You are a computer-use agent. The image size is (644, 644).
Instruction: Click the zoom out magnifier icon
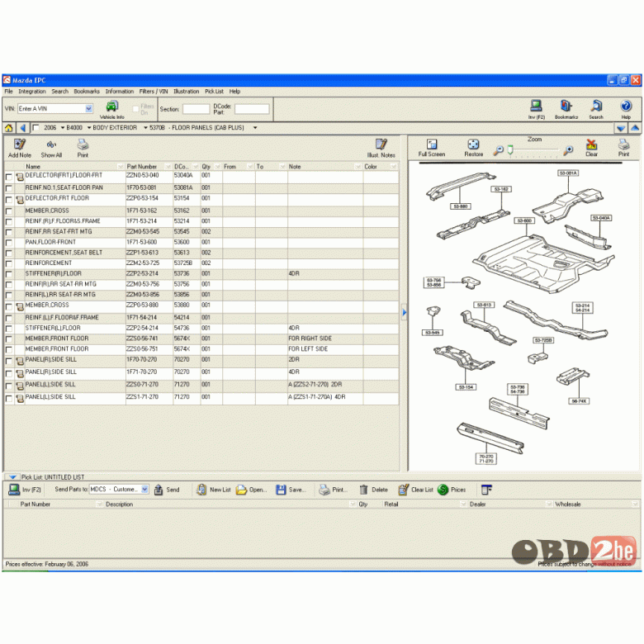498,151
